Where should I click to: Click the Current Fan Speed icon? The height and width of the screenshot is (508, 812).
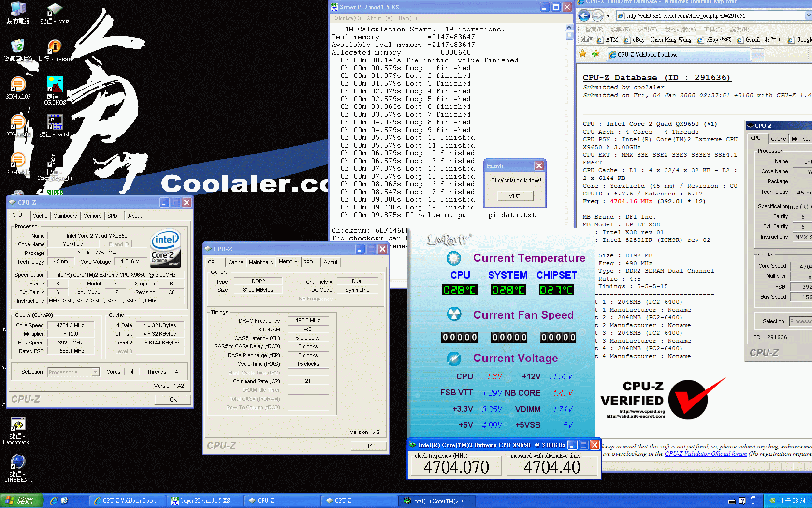(453, 314)
